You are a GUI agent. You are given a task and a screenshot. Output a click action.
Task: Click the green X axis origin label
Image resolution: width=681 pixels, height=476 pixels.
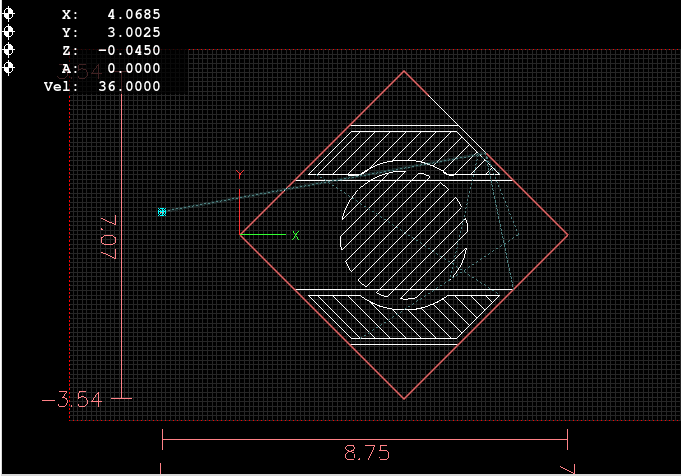295,236
